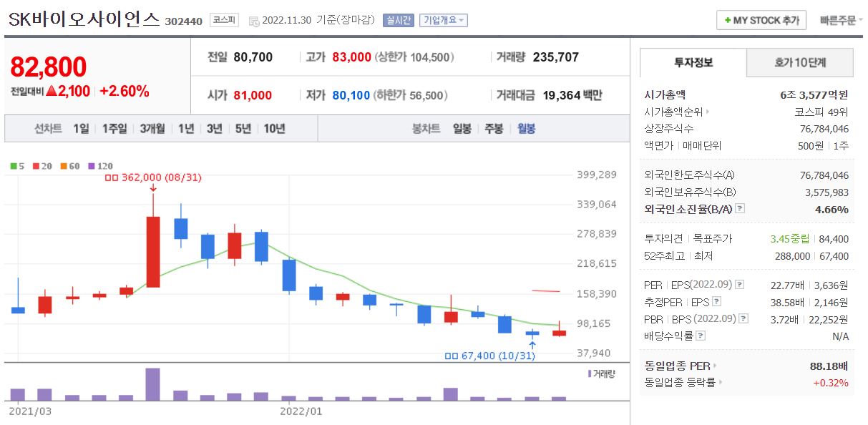Switch to the 투자정보 tab
868x425 pixels.
(x=693, y=62)
